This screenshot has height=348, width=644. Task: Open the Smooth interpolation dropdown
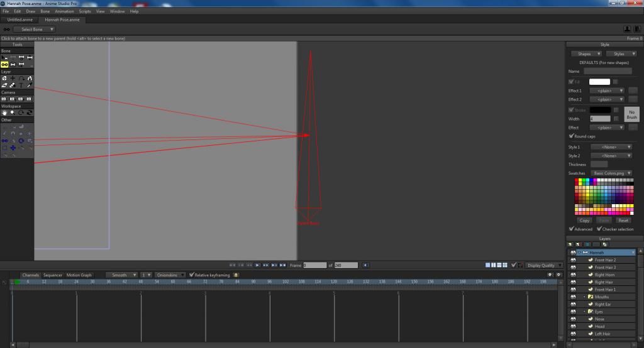(121, 275)
